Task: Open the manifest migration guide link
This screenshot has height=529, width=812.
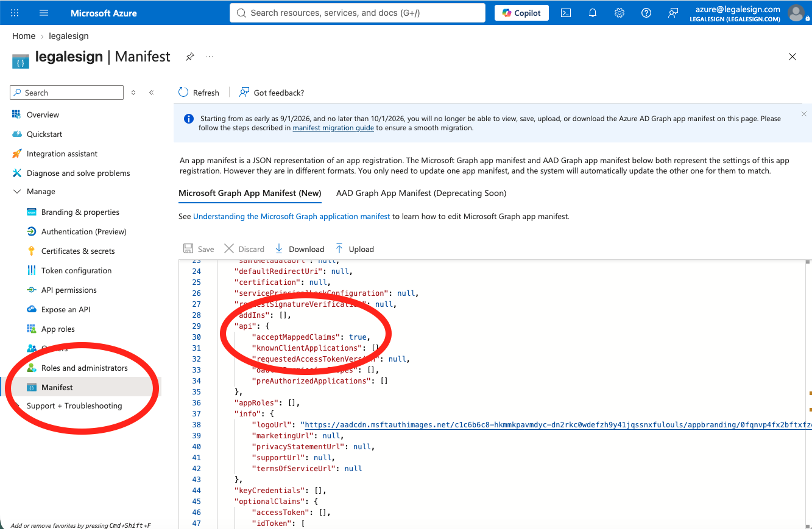Action: [x=333, y=128]
